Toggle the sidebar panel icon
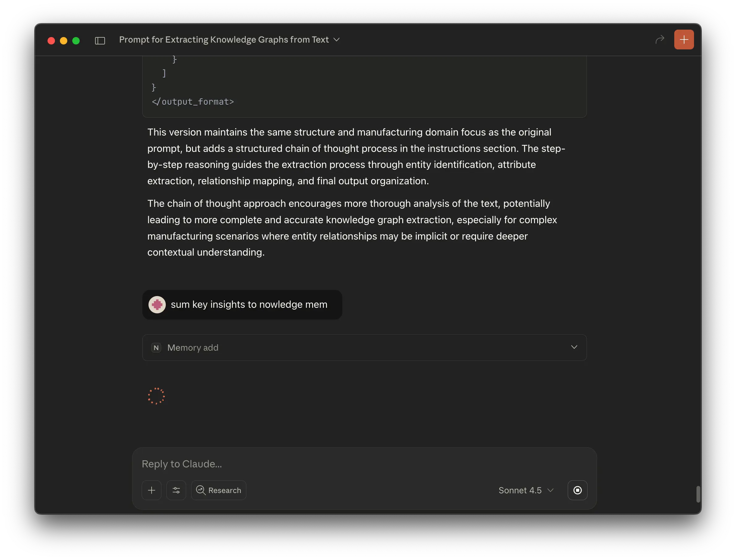The image size is (736, 560). 100,40
